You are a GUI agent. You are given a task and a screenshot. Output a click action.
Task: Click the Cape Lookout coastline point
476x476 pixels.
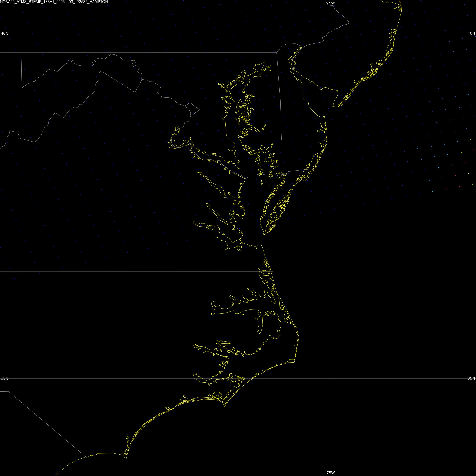[x=225, y=407]
